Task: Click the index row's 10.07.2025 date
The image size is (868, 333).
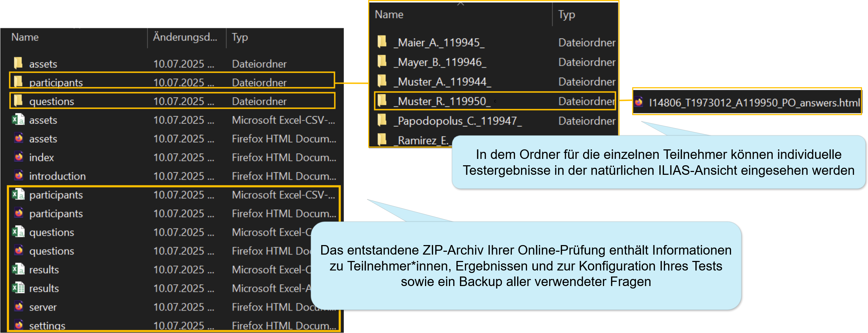Action: (x=184, y=157)
